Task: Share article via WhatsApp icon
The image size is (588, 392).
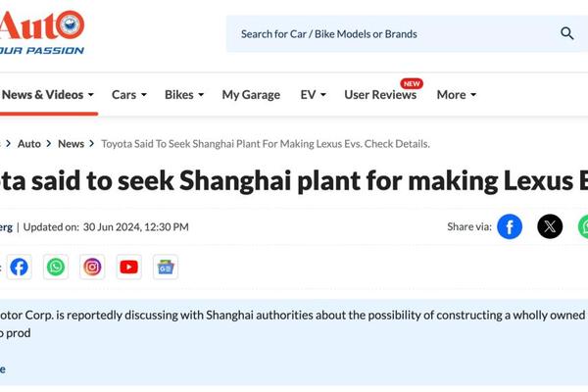Action: pos(583,226)
